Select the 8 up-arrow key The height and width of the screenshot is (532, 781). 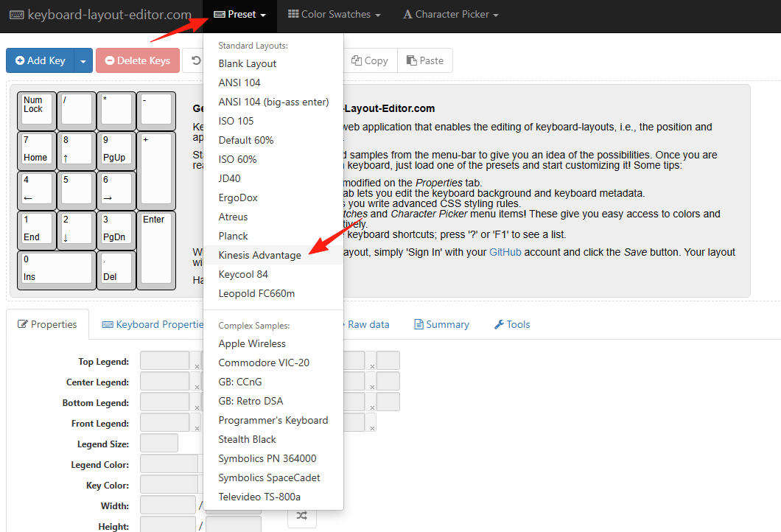[x=76, y=150]
